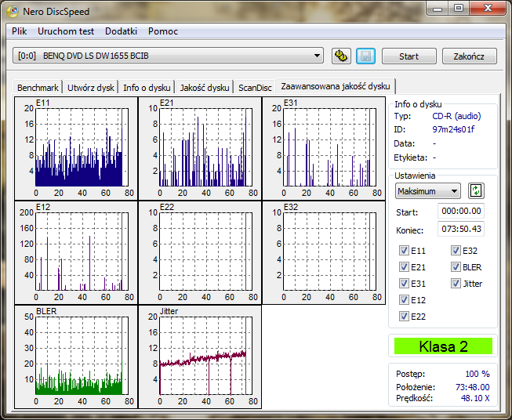
Task: Click the empty E32 graph
Action: click(x=324, y=252)
